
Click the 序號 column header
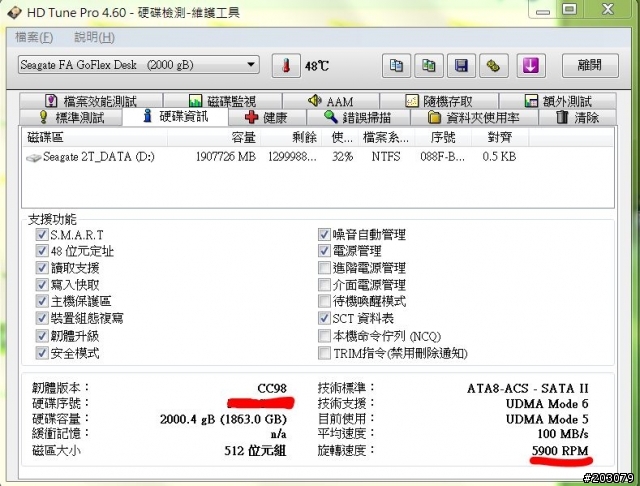point(443,138)
